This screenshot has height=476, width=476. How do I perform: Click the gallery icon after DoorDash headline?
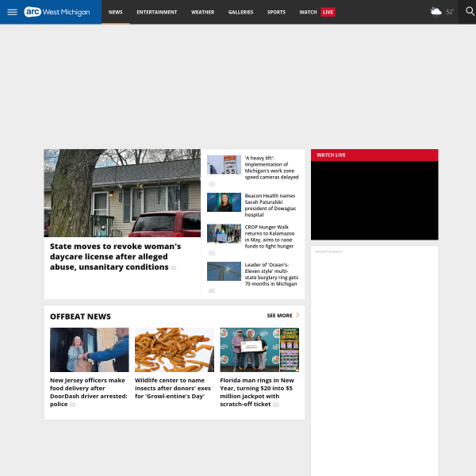point(72,405)
